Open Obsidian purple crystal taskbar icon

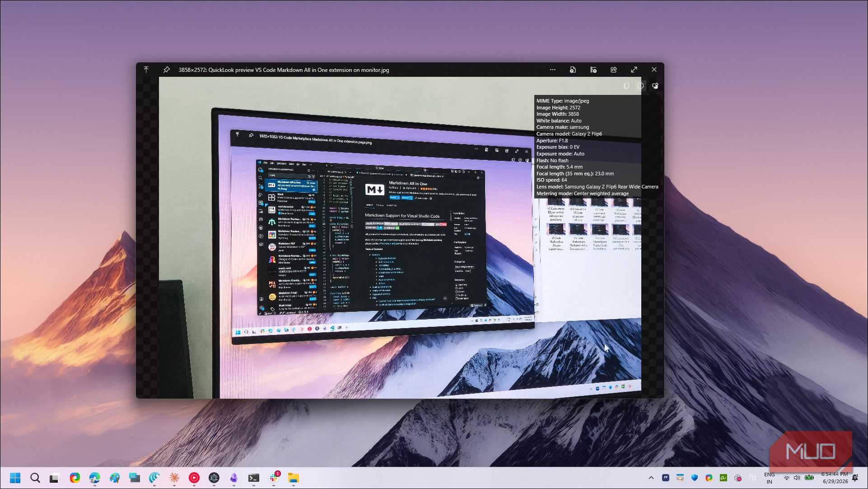[x=233, y=478]
